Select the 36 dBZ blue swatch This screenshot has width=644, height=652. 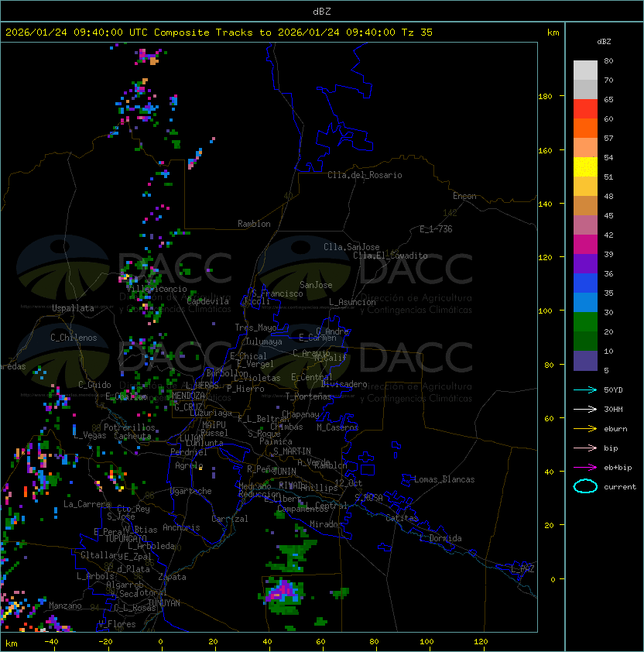tap(585, 283)
